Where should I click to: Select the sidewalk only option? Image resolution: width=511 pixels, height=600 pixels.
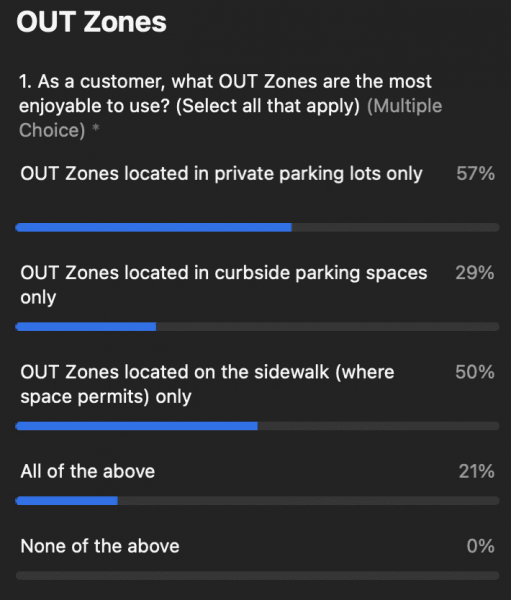point(207,385)
